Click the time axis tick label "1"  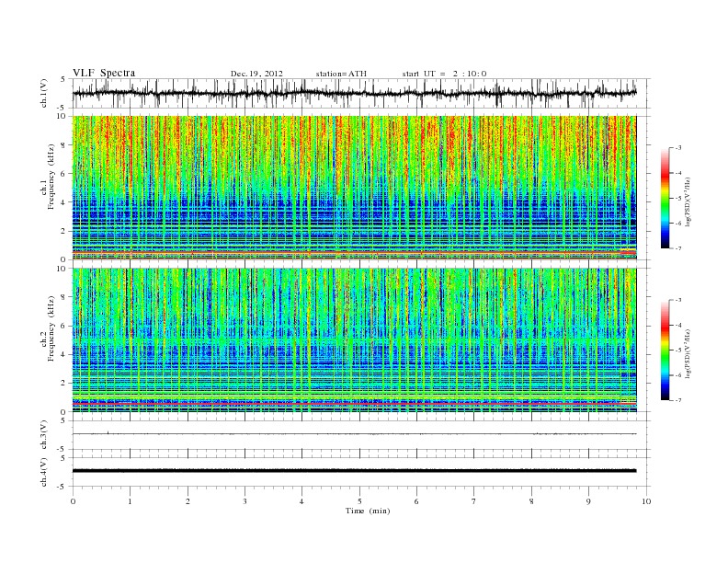click(x=130, y=501)
